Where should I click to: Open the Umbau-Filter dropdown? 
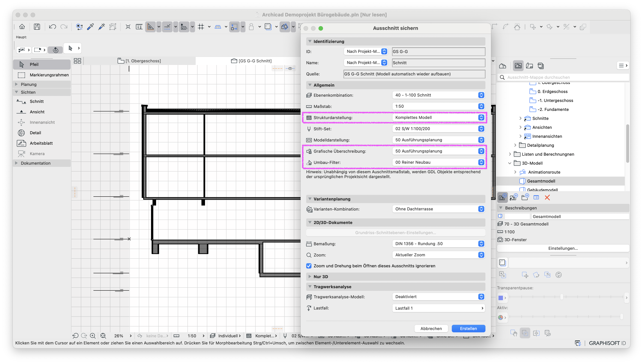439,162
